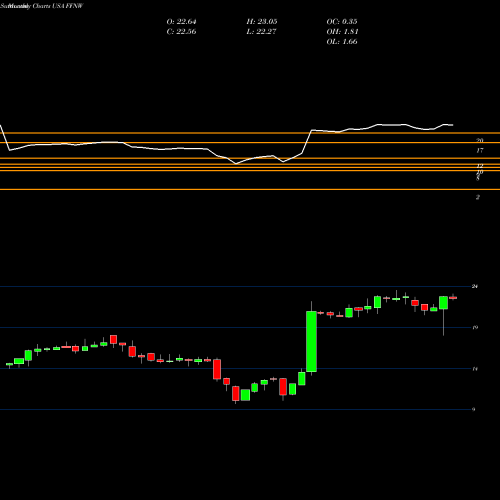Select the open value 'O: 22.64'
This screenshot has height=500, width=500.
click(181, 22)
